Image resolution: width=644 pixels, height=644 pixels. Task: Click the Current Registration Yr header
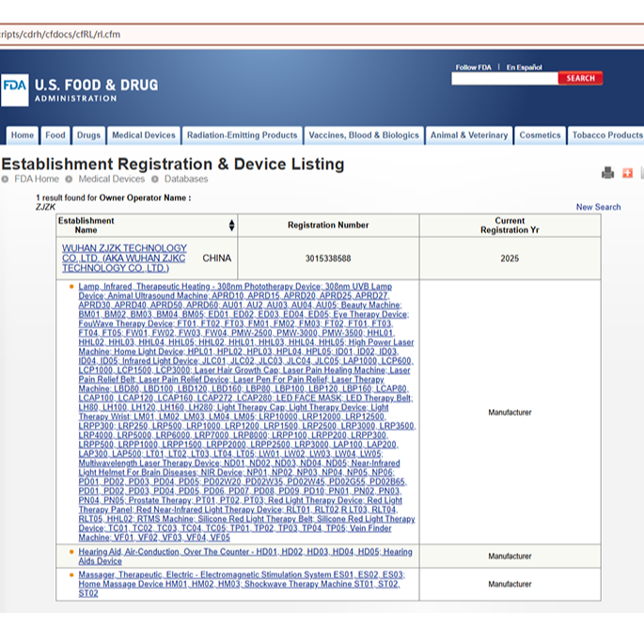[510, 225]
